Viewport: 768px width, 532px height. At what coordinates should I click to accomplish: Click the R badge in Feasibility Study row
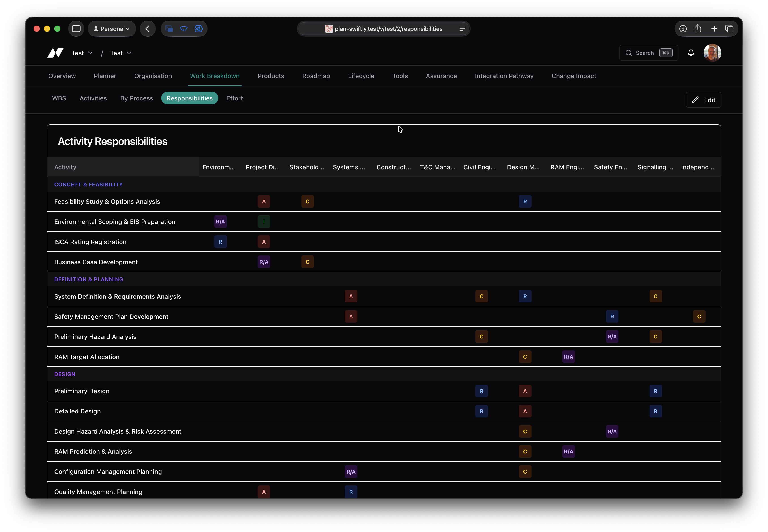525,201
